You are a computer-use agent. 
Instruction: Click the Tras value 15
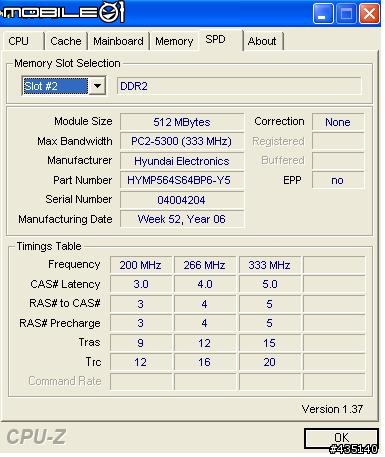269,343
